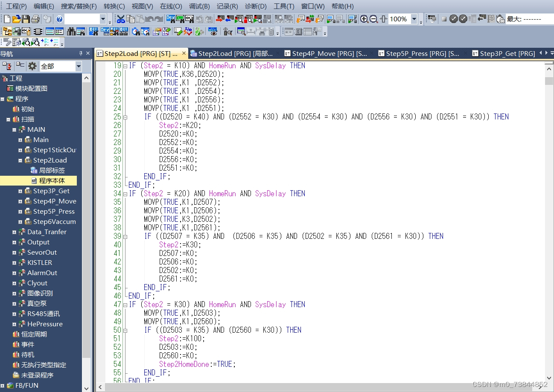Open the 全部 filter dropdown

coord(79,66)
